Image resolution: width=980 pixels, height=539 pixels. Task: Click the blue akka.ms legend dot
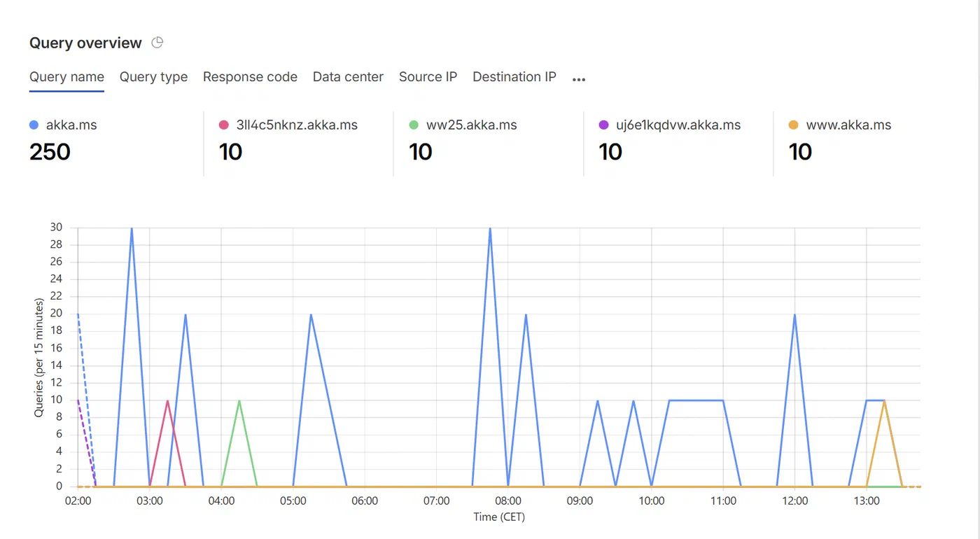[x=34, y=125]
